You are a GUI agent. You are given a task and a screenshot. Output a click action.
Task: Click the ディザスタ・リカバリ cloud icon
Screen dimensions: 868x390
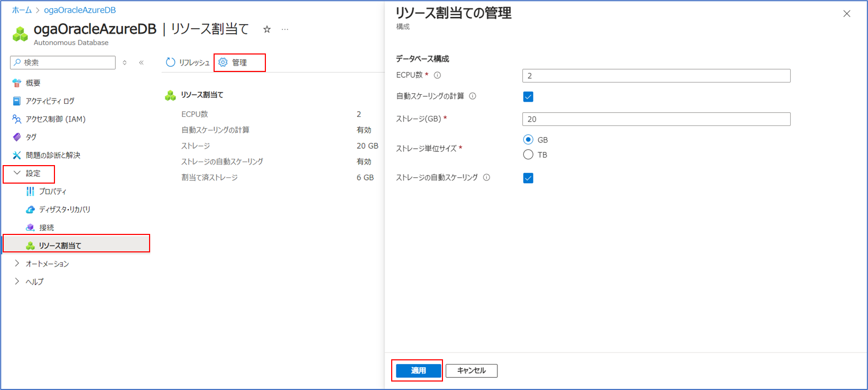[x=30, y=210]
